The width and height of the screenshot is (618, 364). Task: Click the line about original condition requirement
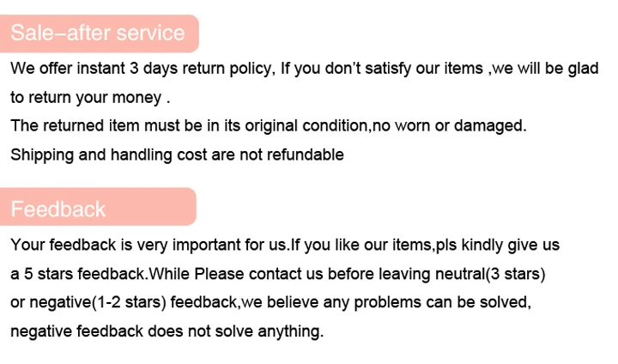tap(269, 126)
